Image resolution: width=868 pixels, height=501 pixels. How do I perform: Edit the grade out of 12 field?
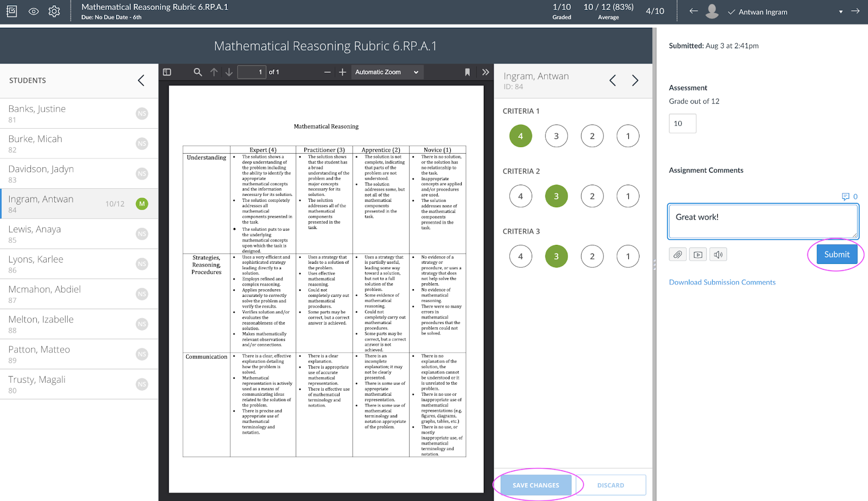(x=682, y=123)
